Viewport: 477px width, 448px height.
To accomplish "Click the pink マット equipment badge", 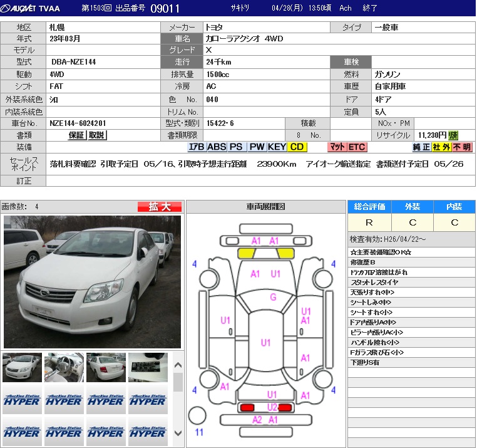I will click(337, 147).
